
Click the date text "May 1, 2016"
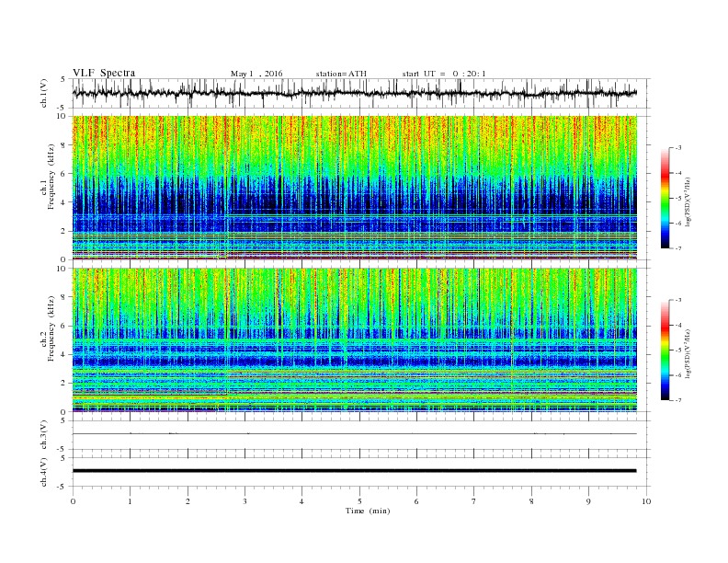tap(256, 74)
